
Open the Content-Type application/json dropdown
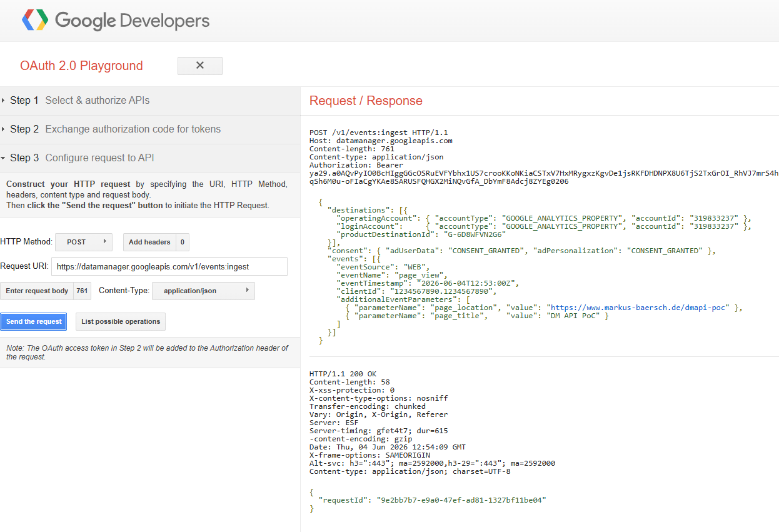204,291
